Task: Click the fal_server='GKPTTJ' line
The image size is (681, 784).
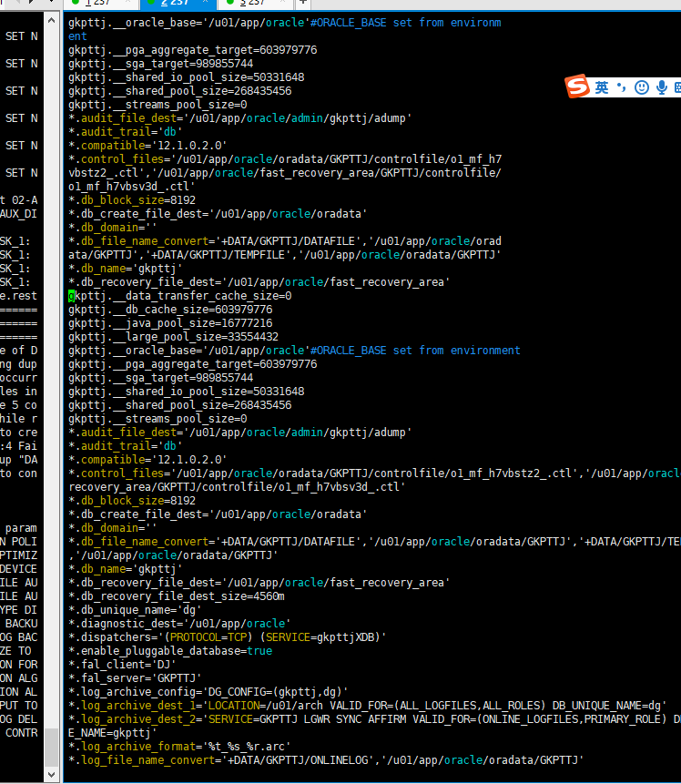Action: (135, 678)
